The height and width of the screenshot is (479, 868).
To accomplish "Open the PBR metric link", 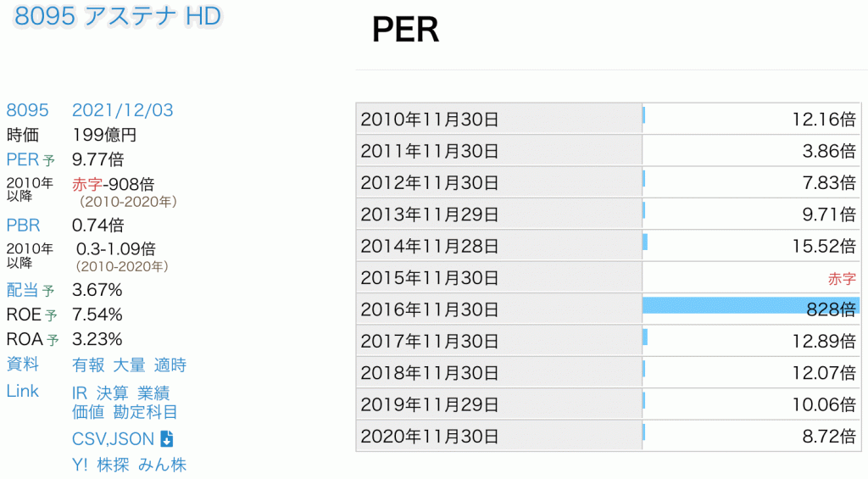I will [23, 226].
